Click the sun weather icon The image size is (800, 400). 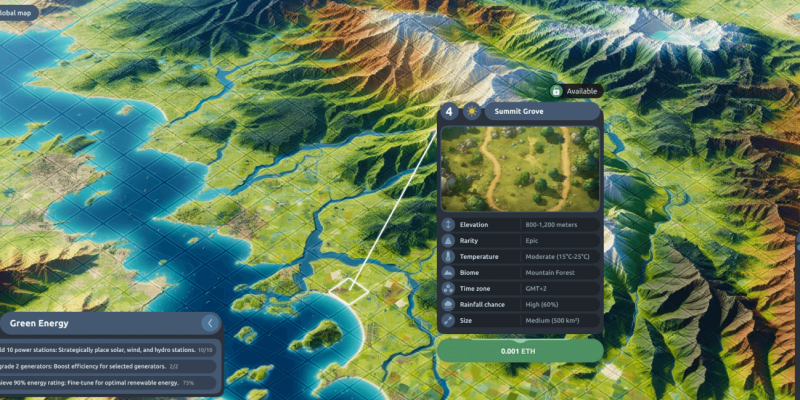point(471,111)
